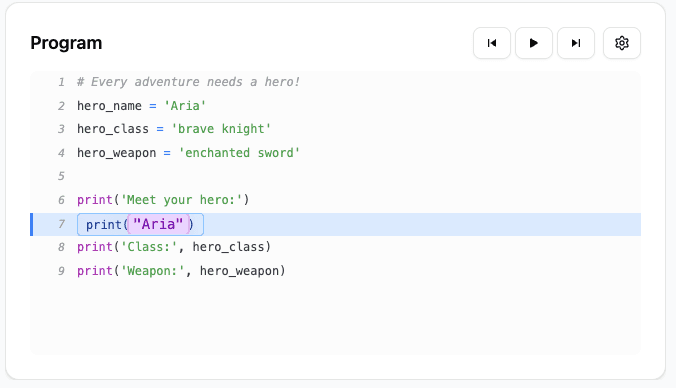Click 'Class:' string on line 8
This screenshot has width=676, height=388.
click(x=149, y=247)
